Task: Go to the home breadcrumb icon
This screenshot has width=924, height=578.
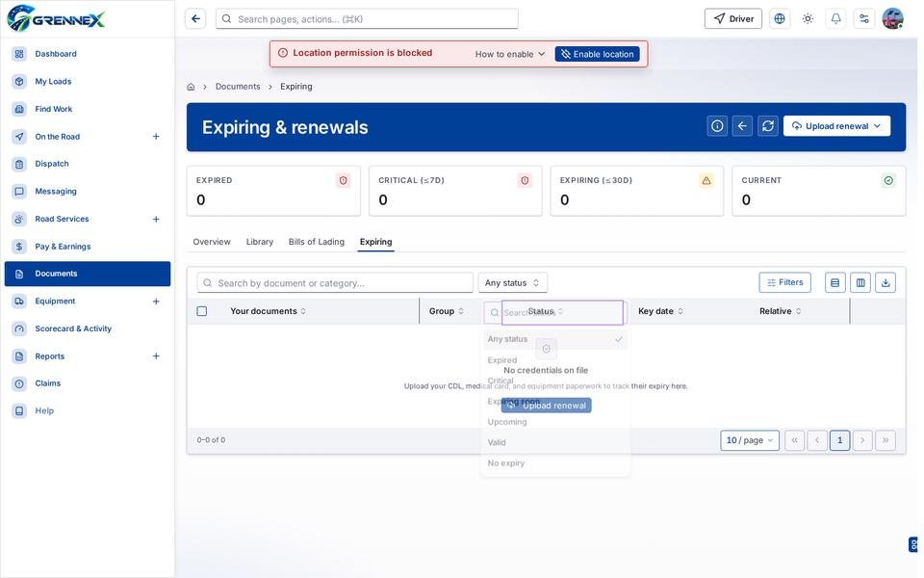Action: [191, 87]
